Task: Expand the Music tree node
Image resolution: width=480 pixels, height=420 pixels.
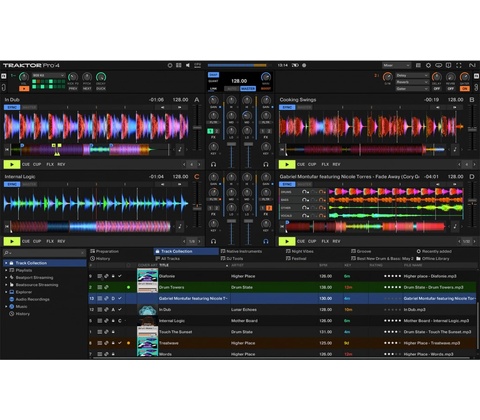Action: pyautogui.click(x=6, y=307)
